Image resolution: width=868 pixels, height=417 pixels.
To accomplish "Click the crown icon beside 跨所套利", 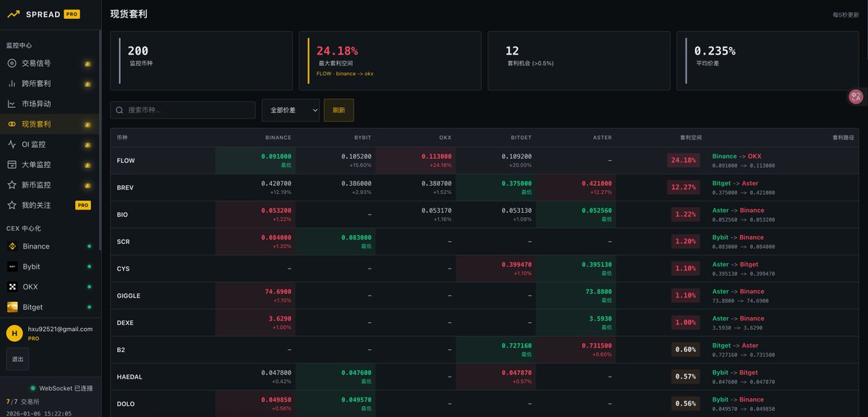I will click(88, 84).
